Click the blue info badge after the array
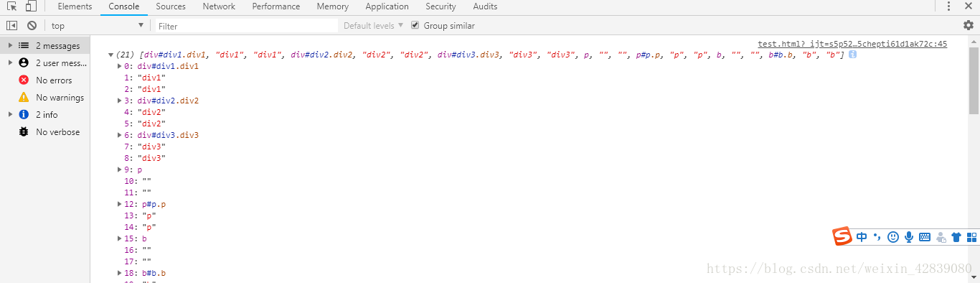This screenshot has height=283, width=980. click(x=853, y=55)
